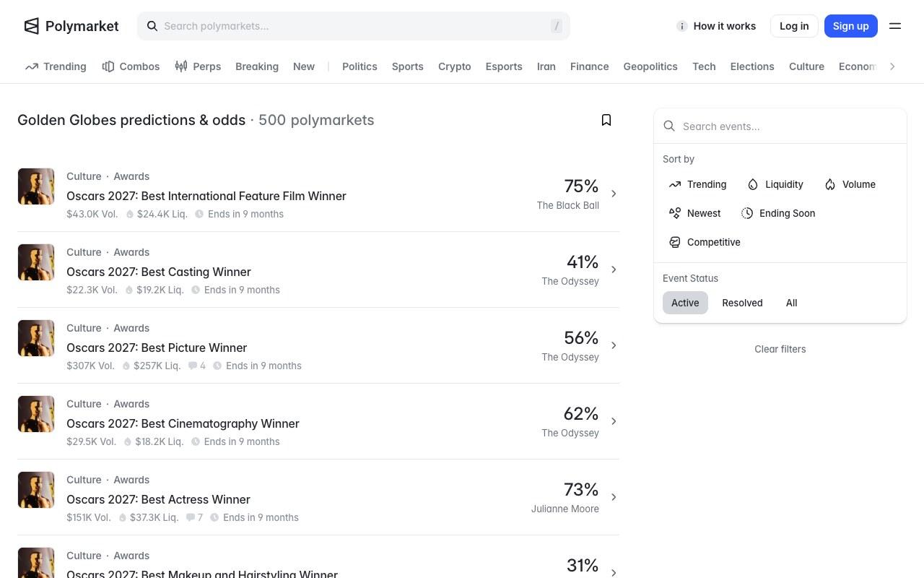Open Best Casting Winner row chevron

(x=614, y=269)
